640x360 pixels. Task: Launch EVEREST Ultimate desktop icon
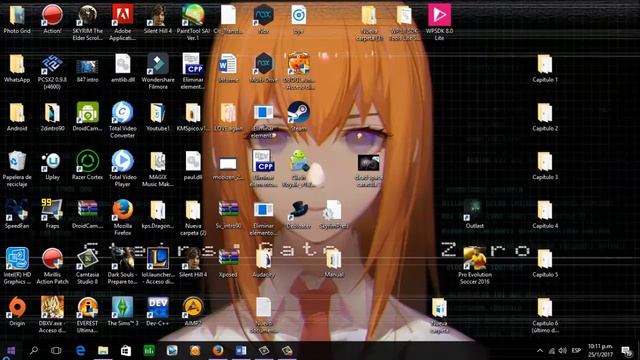click(x=87, y=308)
